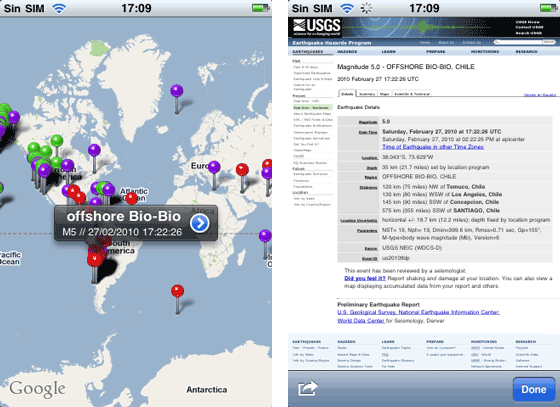Tap the loading spinner in right status bar
The image size is (560, 407).
point(366,8)
